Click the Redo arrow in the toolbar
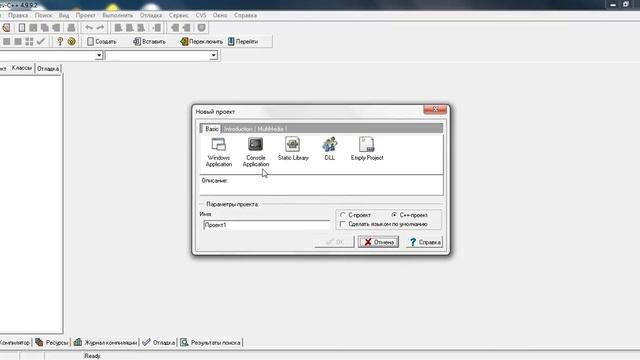640x360 pixels. [x=100, y=28]
